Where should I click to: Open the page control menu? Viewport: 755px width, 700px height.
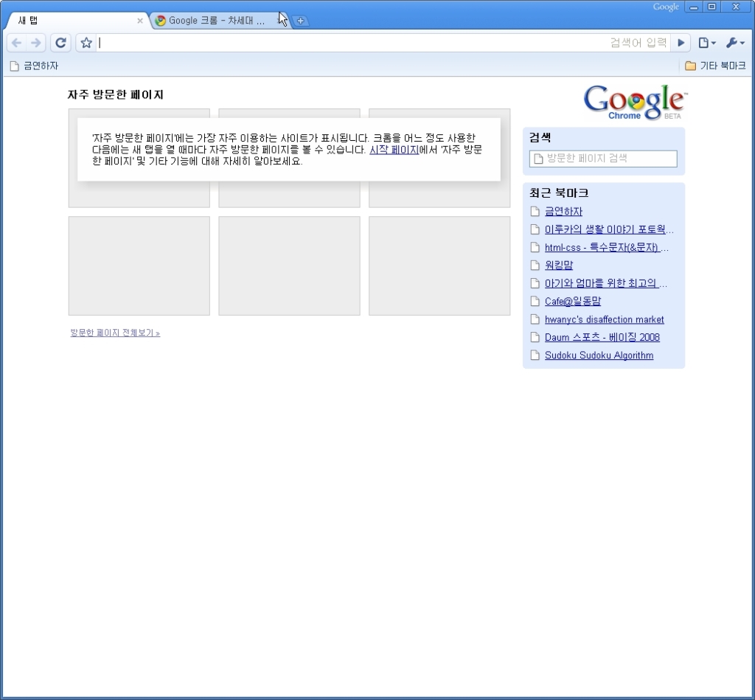click(x=707, y=43)
